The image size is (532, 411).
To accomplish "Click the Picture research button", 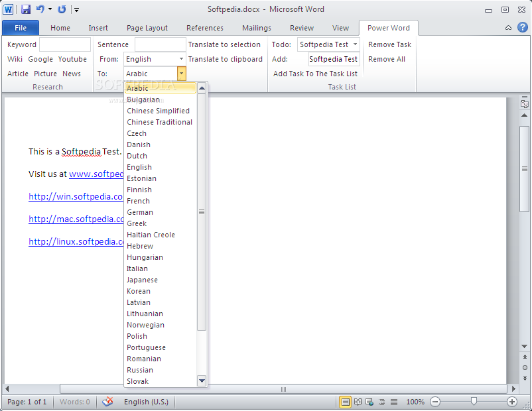I will pyautogui.click(x=45, y=74).
